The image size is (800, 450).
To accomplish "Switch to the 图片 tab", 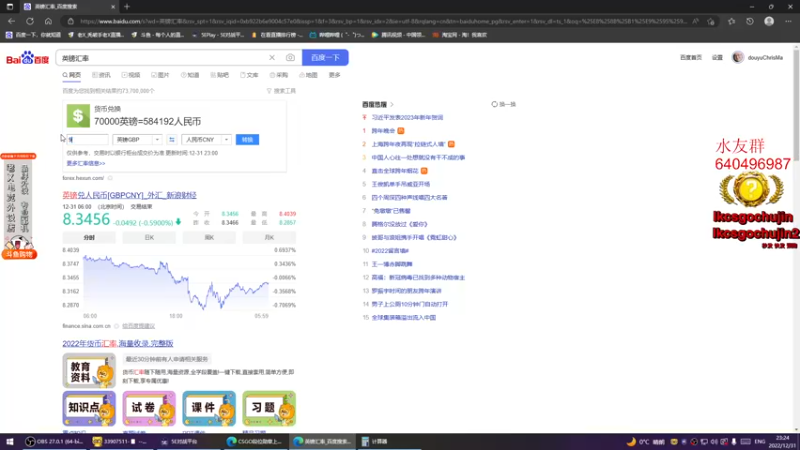I will coord(160,75).
